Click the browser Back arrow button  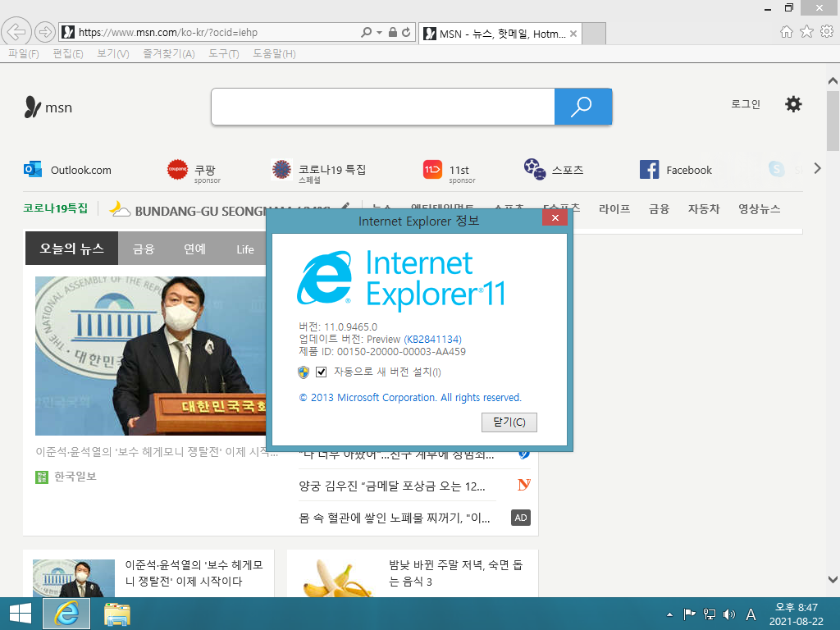pos(16,32)
